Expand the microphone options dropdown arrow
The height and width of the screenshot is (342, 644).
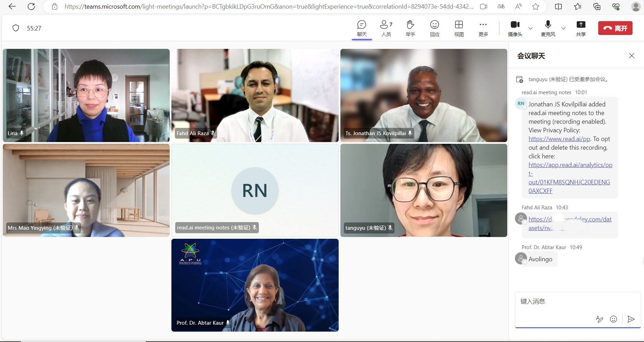click(563, 28)
